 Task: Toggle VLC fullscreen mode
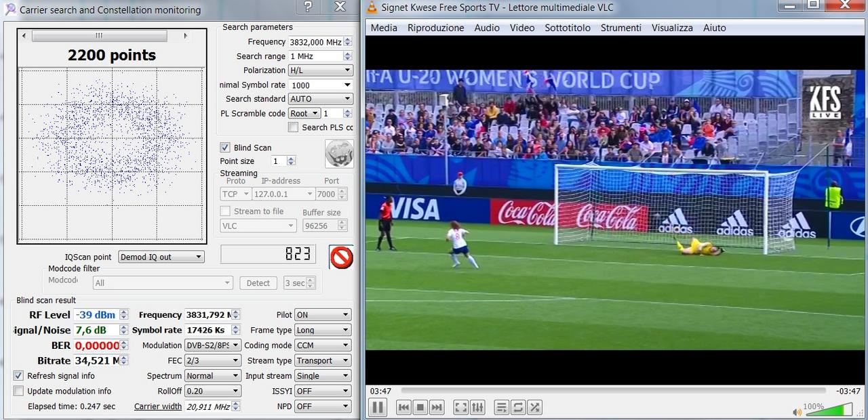460,407
